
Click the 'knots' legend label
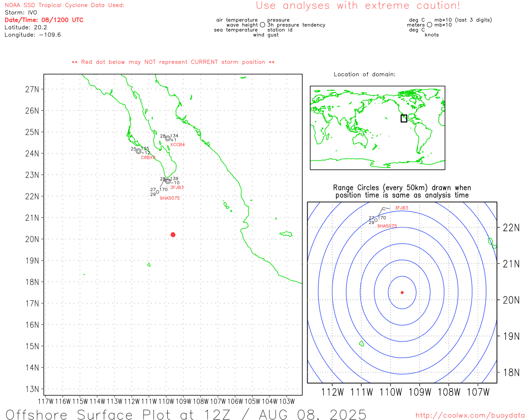tap(432, 35)
